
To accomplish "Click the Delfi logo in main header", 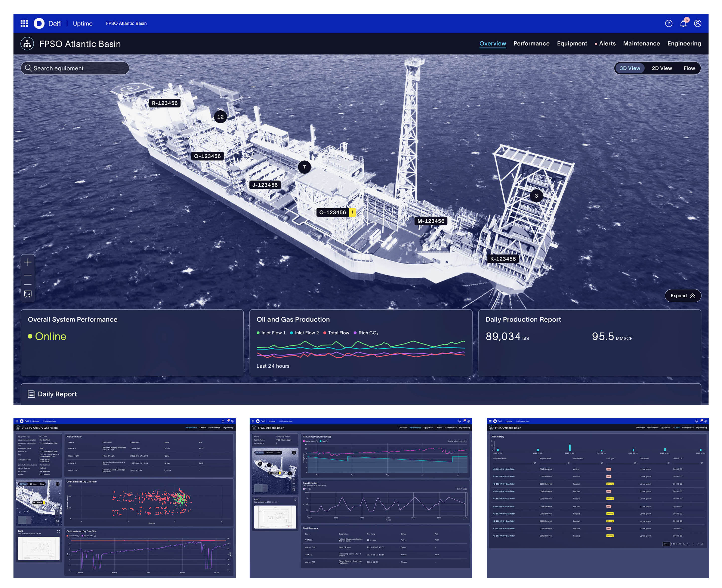I will coord(39,23).
